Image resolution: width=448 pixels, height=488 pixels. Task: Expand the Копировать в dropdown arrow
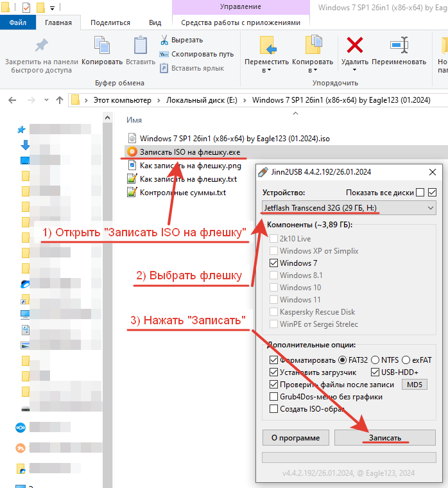[x=313, y=71]
